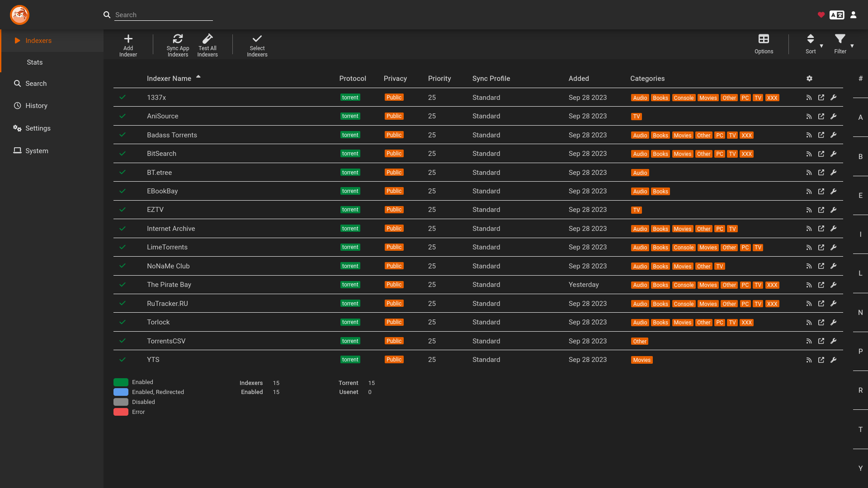Click the Other category tag for TorrentsCSV
This screenshot has height=488, width=868.
pos(640,342)
